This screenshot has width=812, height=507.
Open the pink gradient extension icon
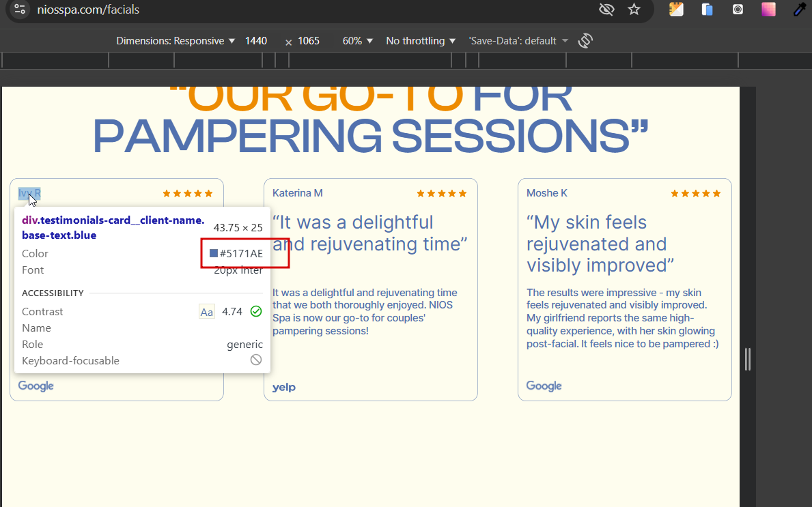coord(768,10)
